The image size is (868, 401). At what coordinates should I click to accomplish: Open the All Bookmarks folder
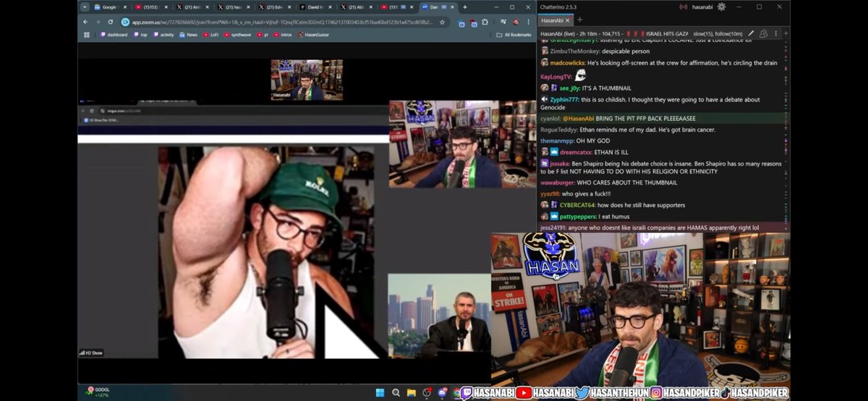click(514, 34)
